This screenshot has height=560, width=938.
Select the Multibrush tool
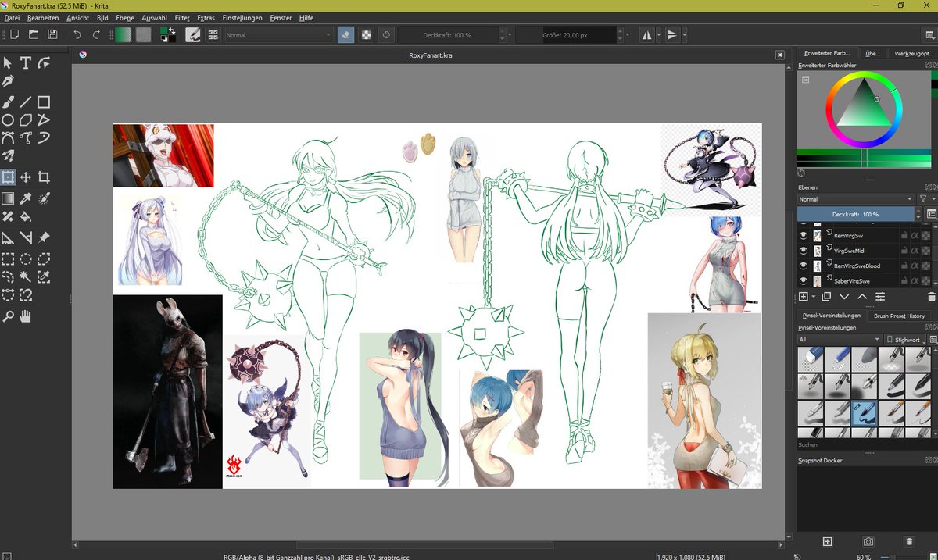click(8, 156)
